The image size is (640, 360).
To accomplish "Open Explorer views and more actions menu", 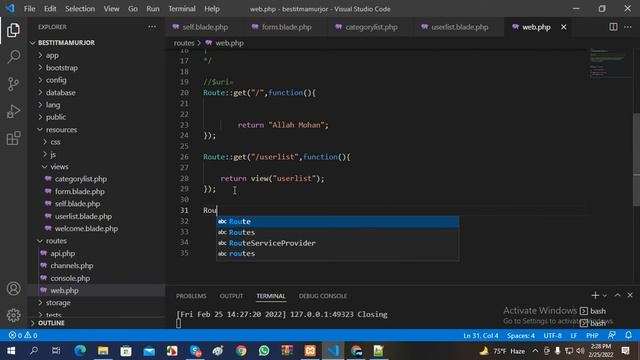I will pyautogui.click(x=152, y=27).
